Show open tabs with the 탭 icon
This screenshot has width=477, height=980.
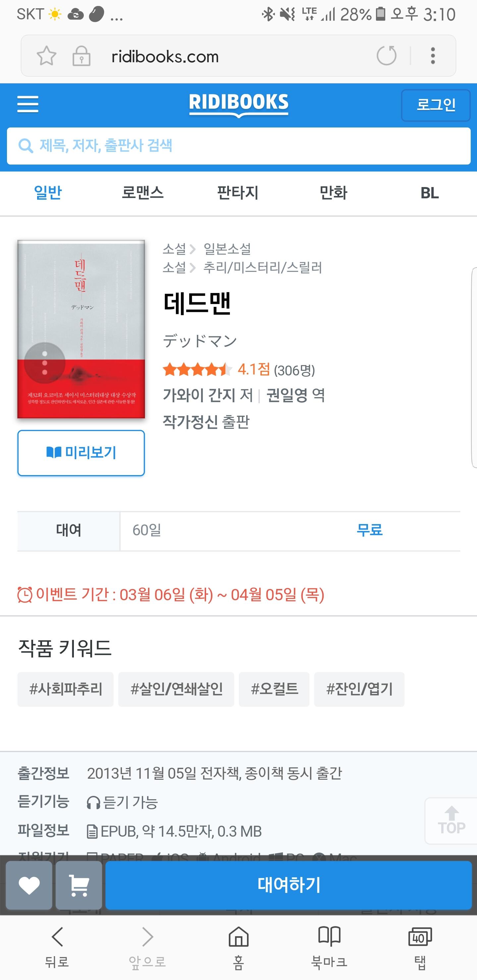(420, 948)
